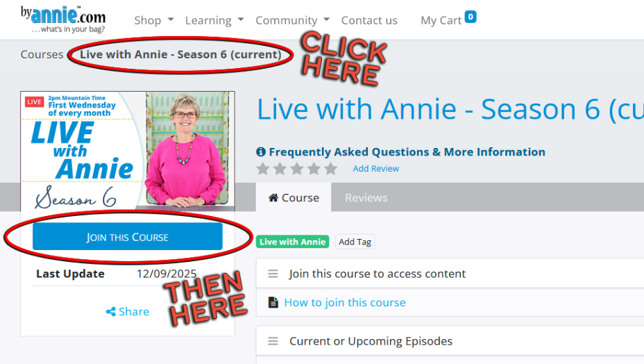Click the Courses breadcrumb link

(42, 54)
